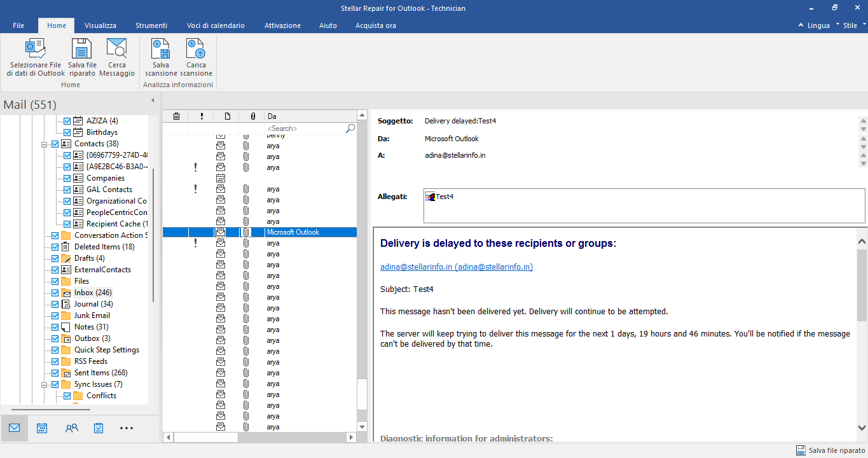Image resolution: width=868 pixels, height=458 pixels.
Task: Click Outbox folder icon
Action: [x=66, y=338]
